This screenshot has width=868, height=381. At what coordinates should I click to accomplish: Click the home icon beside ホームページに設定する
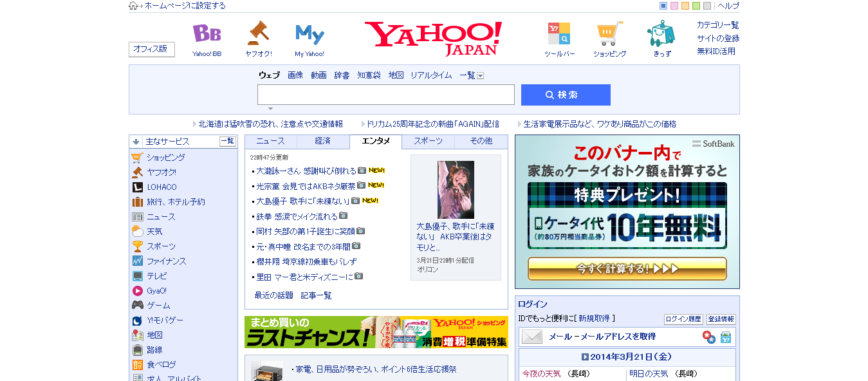pyautogui.click(x=133, y=6)
